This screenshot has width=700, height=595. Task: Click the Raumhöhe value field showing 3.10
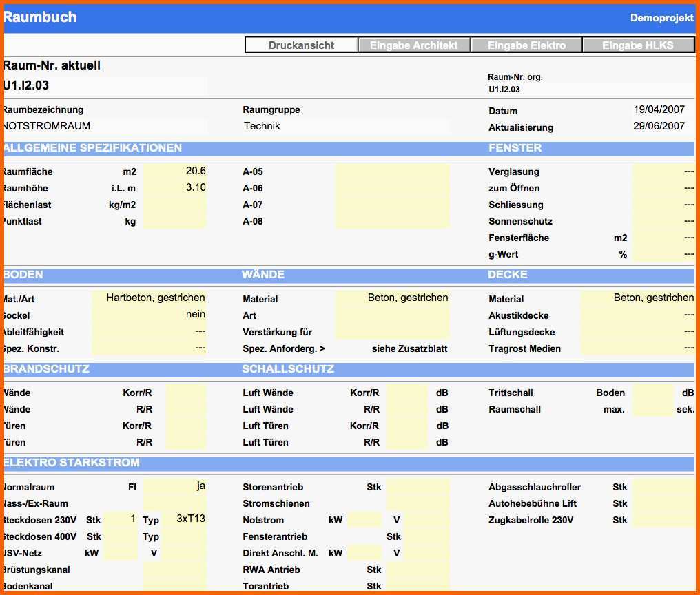(175, 188)
